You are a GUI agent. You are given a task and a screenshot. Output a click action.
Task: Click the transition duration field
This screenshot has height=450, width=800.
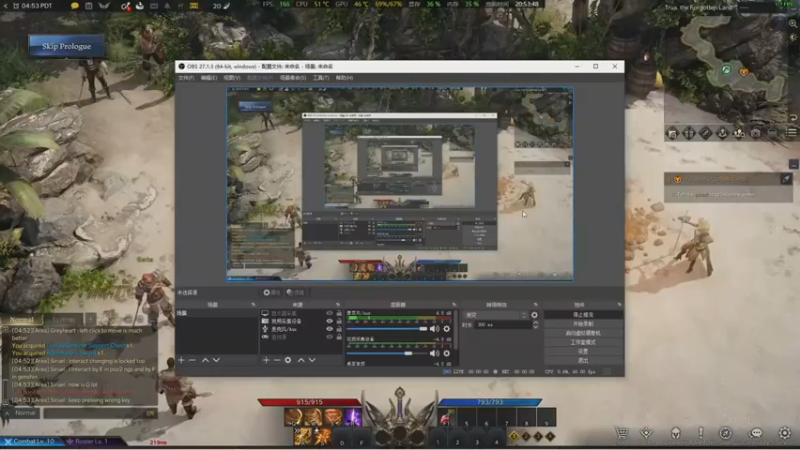pyautogui.click(x=503, y=325)
